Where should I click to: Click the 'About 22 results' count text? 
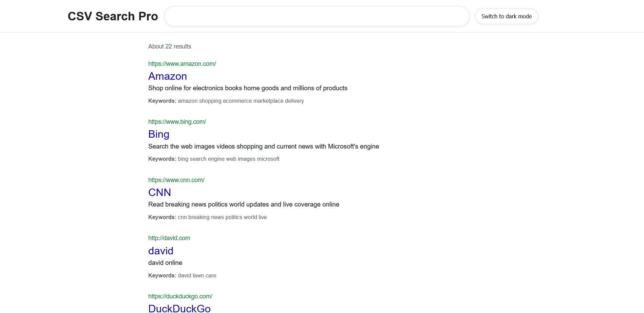coord(169,46)
